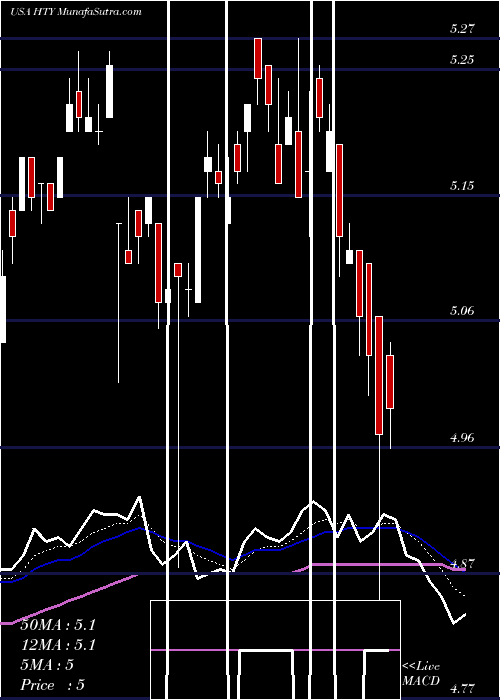Select the 5.25 price axis label
This screenshot has height=700, width=500.
tap(462, 60)
